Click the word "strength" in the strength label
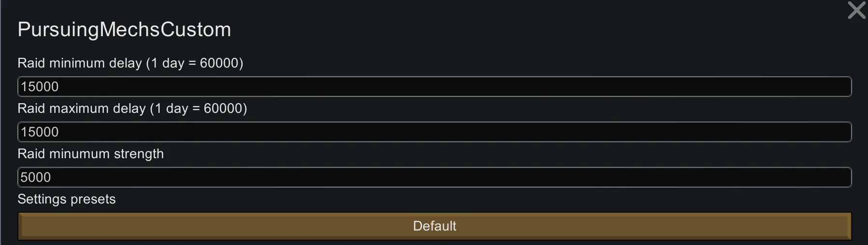Image resolution: width=868 pixels, height=245 pixels. click(x=139, y=154)
